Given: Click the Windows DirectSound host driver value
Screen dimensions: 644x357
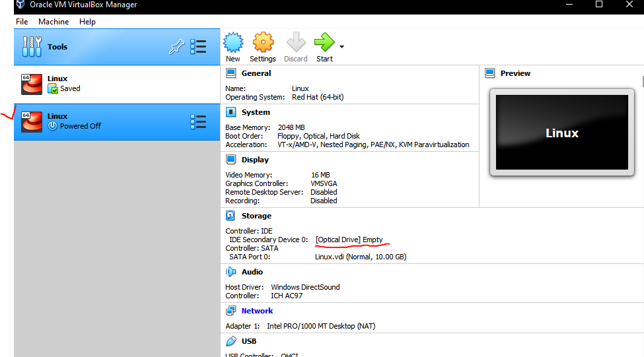Looking at the screenshot, I should point(305,287).
